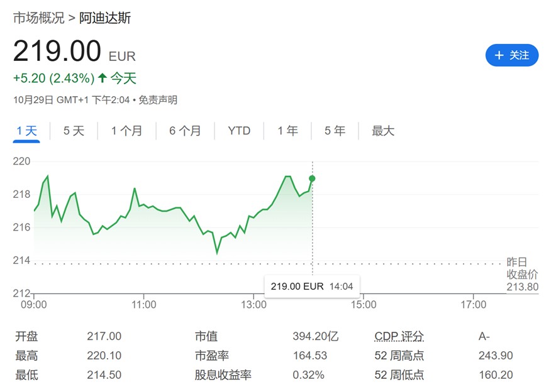Click the plus icon on 关注 button
This screenshot has height=392, width=544.
click(x=499, y=55)
